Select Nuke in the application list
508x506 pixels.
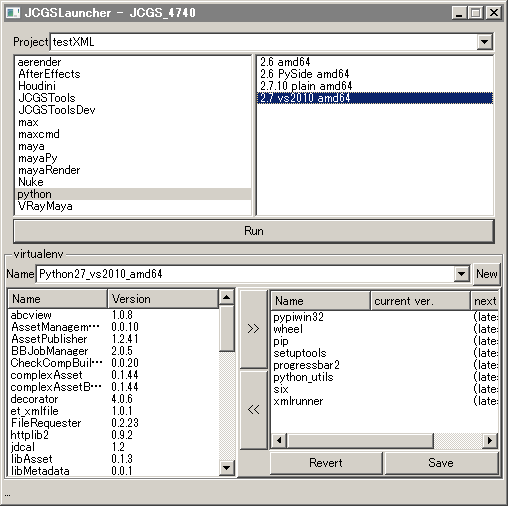pos(133,182)
